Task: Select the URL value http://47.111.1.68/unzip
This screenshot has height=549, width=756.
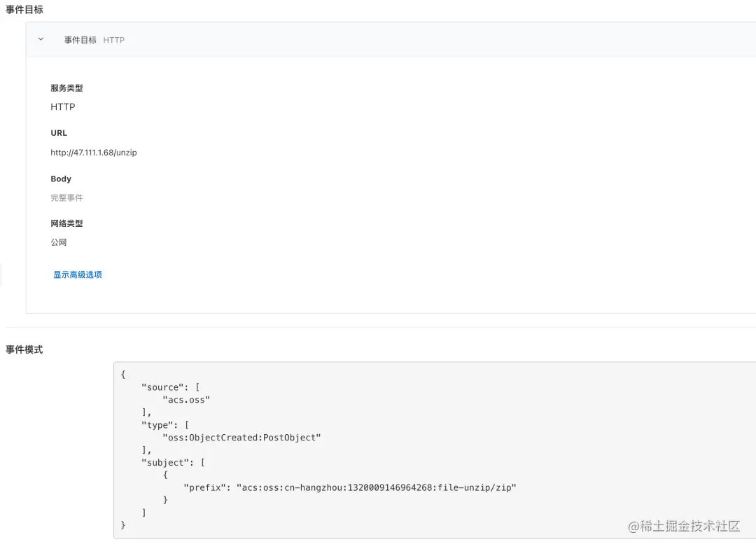Action: pyautogui.click(x=94, y=153)
